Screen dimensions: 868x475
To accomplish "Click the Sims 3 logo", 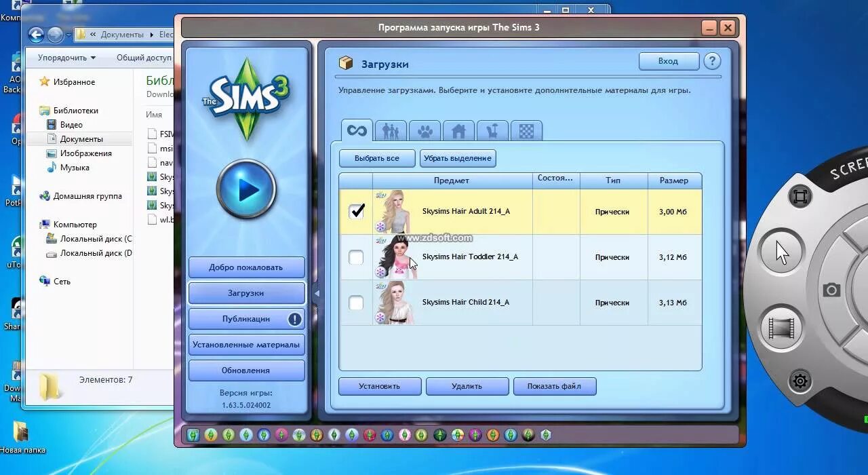I will (247, 100).
